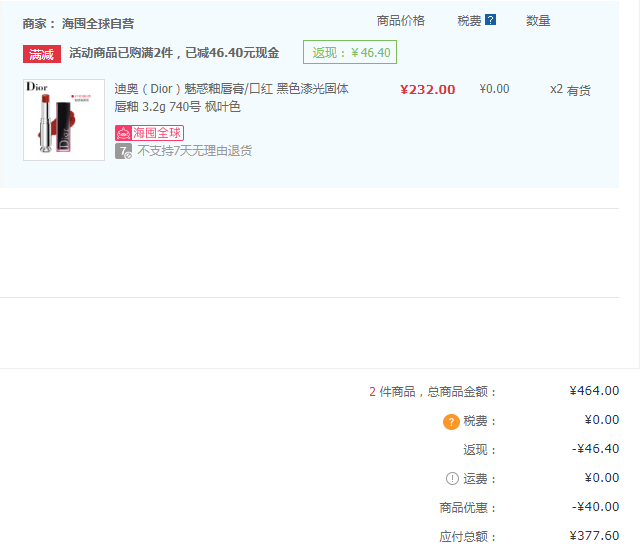Click the 有货 stock status
641x551 pixels.
click(x=578, y=90)
